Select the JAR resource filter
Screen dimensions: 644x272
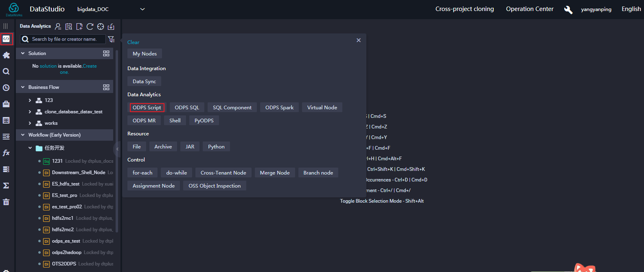190,147
